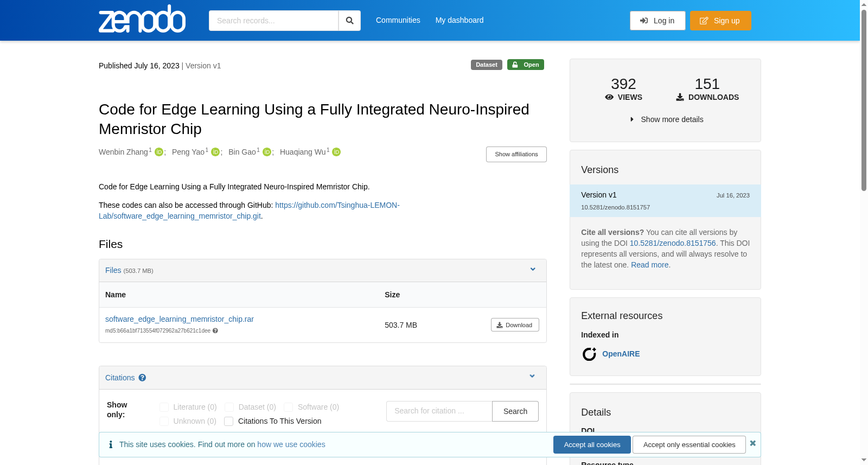Click the md5 checksum help icon

(x=215, y=330)
